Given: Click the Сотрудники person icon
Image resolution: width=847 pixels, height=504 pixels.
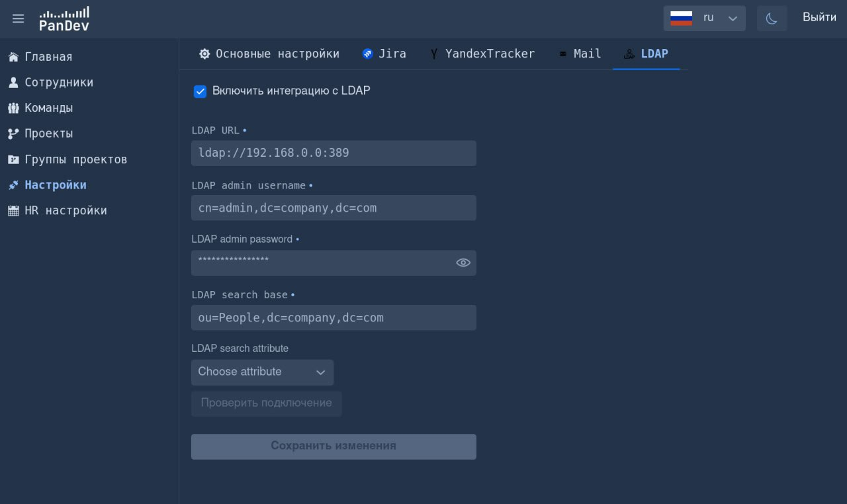Looking at the screenshot, I should (13, 82).
